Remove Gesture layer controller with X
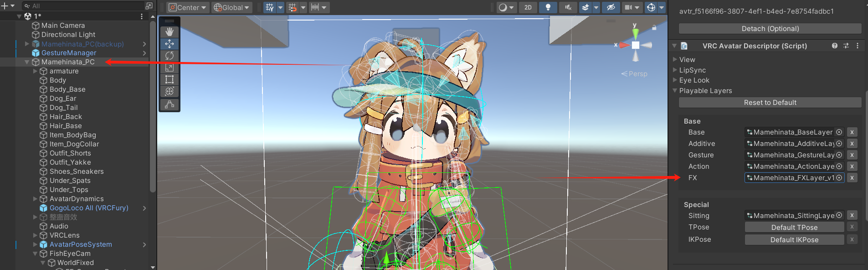Image resolution: width=868 pixels, height=270 pixels. tap(852, 155)
